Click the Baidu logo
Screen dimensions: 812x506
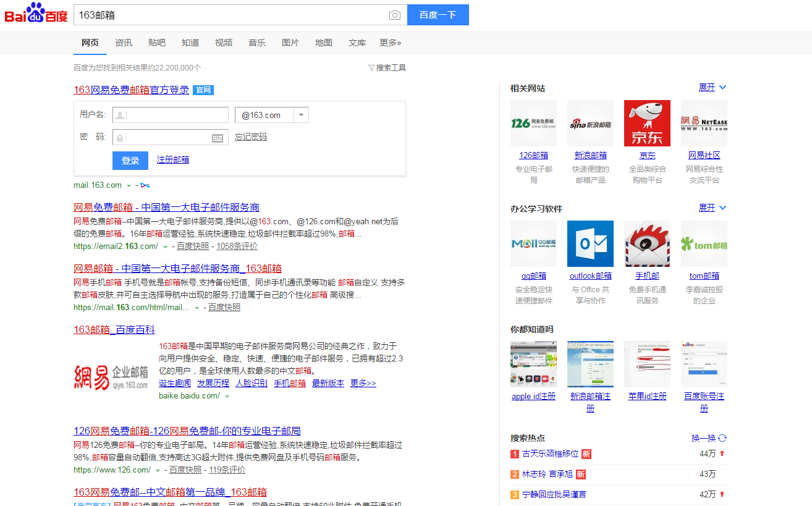[36, 14]
